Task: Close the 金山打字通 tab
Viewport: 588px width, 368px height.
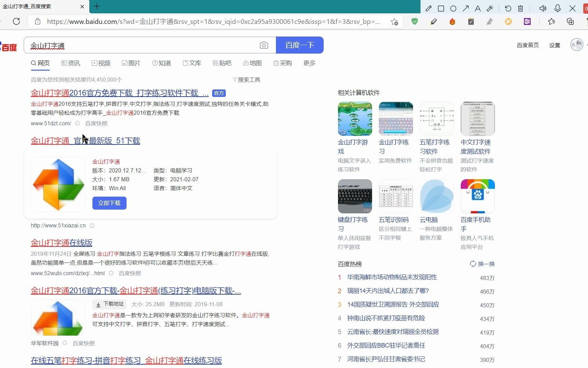Action: [82, 6]
